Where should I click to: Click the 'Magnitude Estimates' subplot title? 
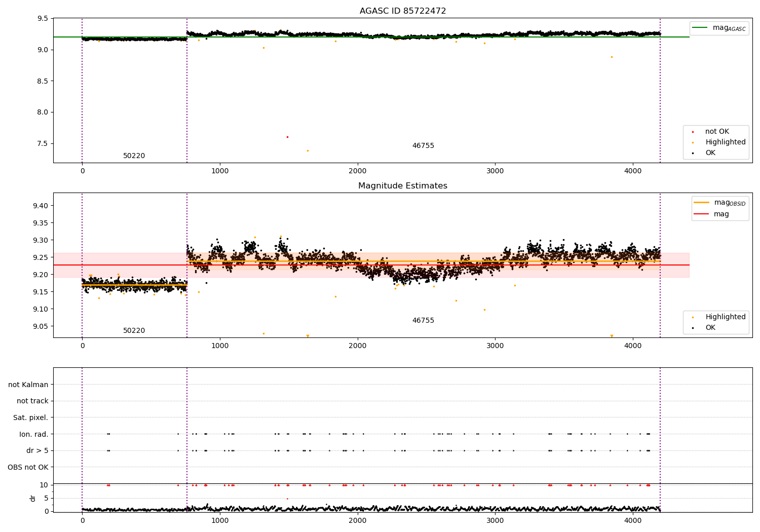(x=403, y=186)
